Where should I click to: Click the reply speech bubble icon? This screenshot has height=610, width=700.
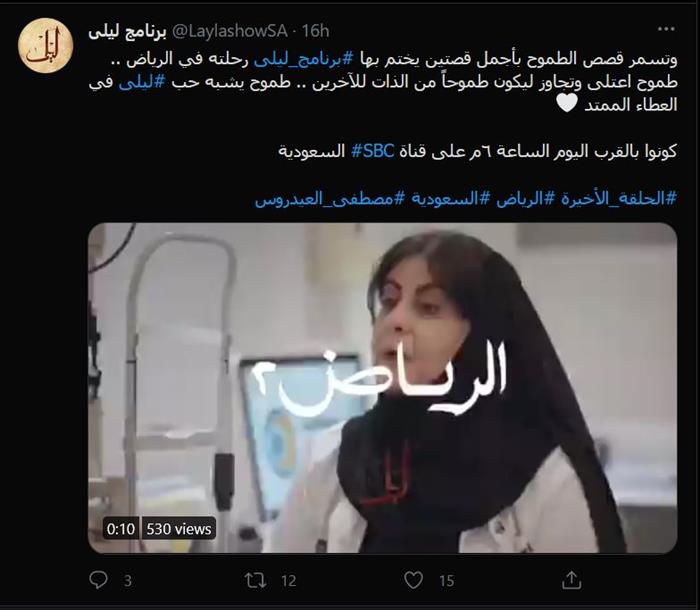point(98,580)
